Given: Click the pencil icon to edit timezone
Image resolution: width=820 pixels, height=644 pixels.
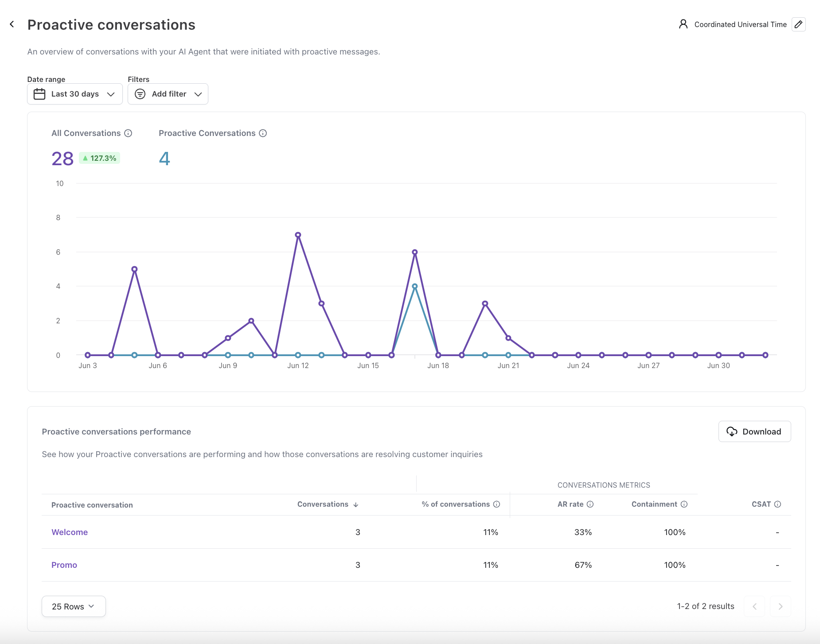Looking at the screenshot, I should click(x=798, y=24).
